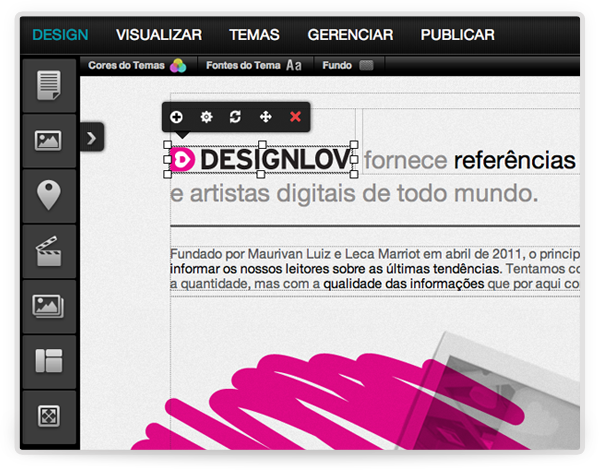This screenshot has height=470, width=599.
Task: Click the top-middle resize handle of the logo
Action: point(262,144)
